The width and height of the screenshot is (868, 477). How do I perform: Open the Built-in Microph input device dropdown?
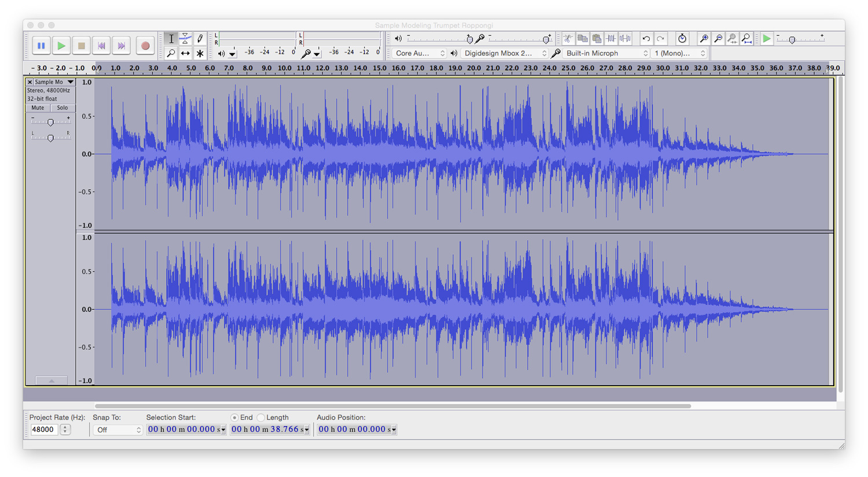tap(604, 53)
